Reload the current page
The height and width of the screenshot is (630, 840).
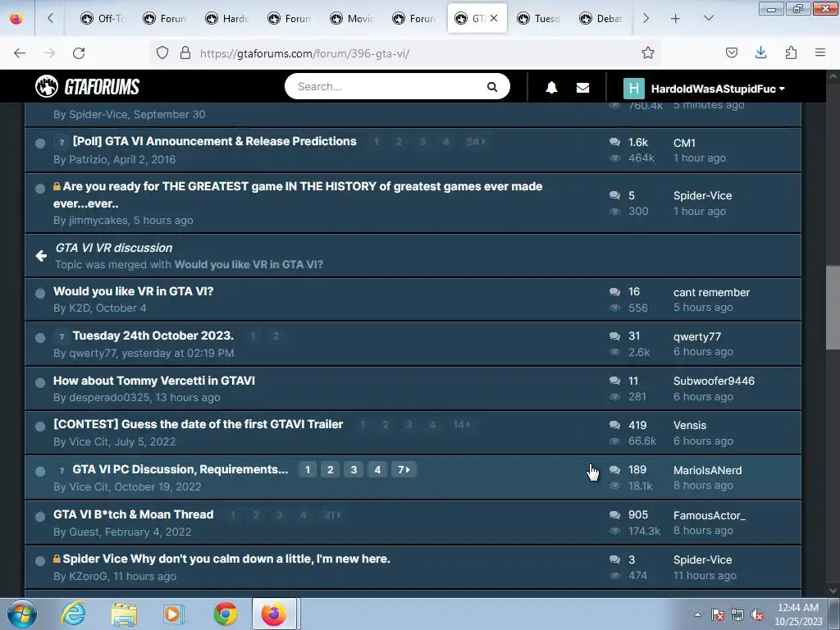click(x=79, y=53)
